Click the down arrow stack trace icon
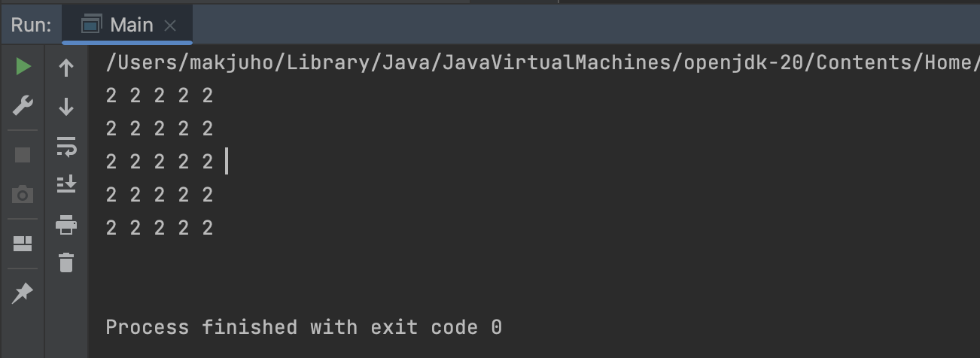980x358 pixels. (x=66, y=107)
